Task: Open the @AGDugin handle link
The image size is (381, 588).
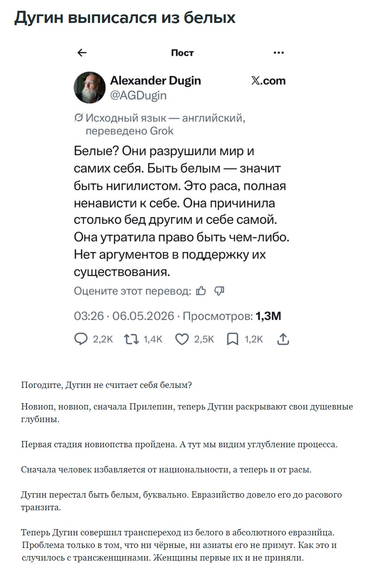Action: click(x=138, y=95)
